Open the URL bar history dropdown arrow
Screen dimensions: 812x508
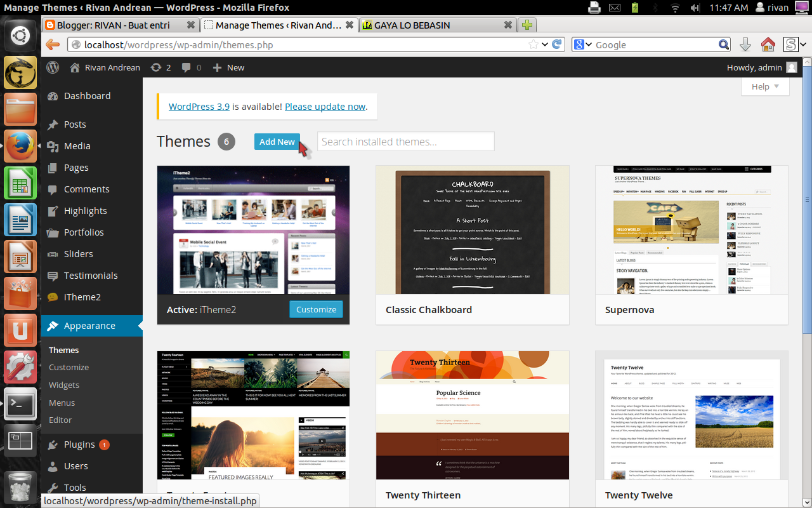[x=544, y=44]
